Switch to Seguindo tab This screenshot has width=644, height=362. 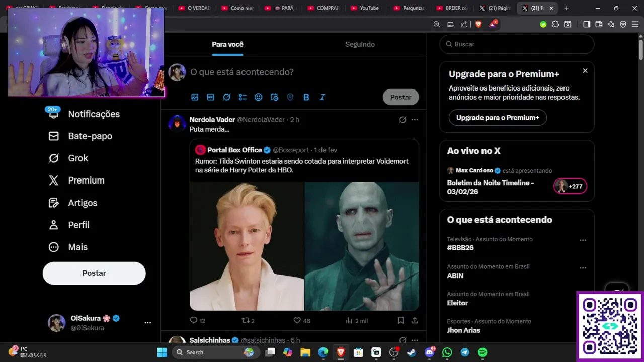click(x=360, y=44)
